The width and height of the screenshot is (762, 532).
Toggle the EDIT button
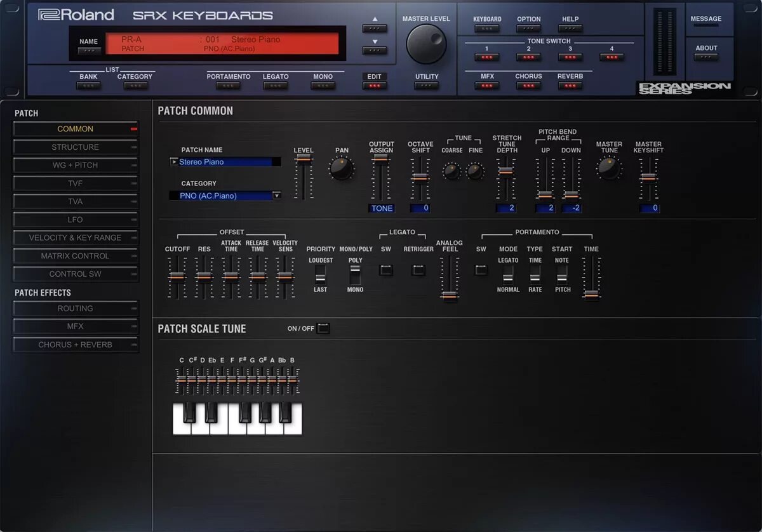(x=375, y=86)
